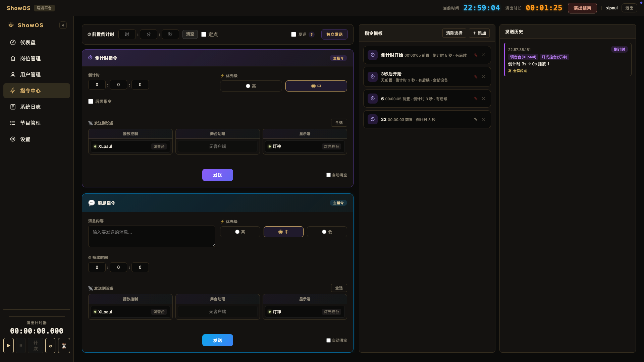Add a new template with 添加
Viewport: 644px width, 362px height.
point(479,33)
